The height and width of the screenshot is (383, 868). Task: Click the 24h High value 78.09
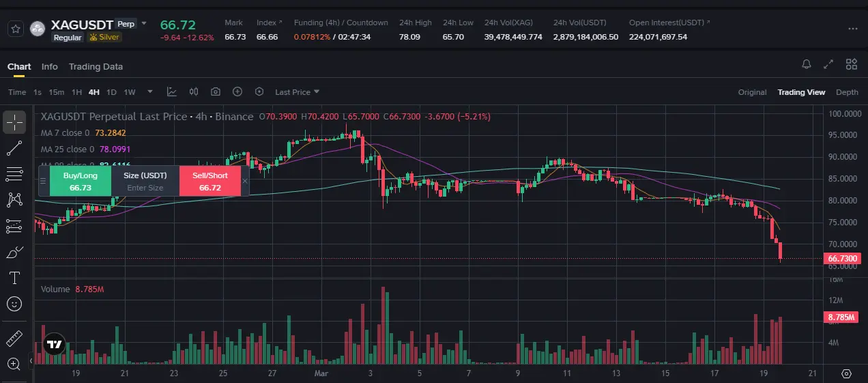click(409, 37)
